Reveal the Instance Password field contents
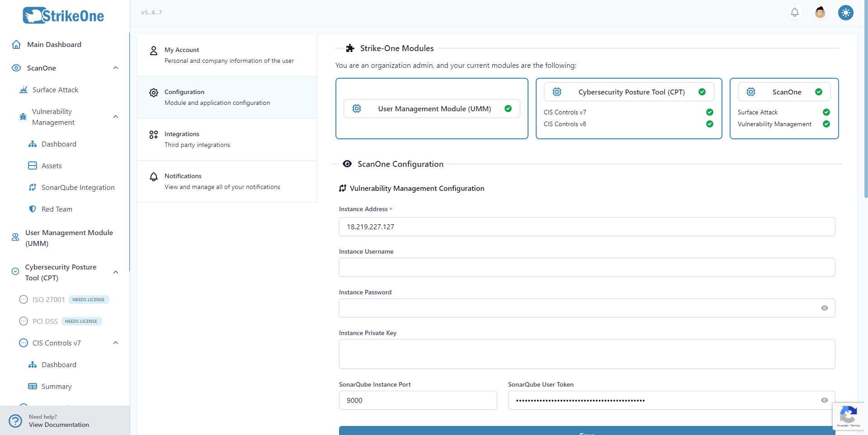Image resolution: width=868 pixels, height=435 pixels. point(825,308)
